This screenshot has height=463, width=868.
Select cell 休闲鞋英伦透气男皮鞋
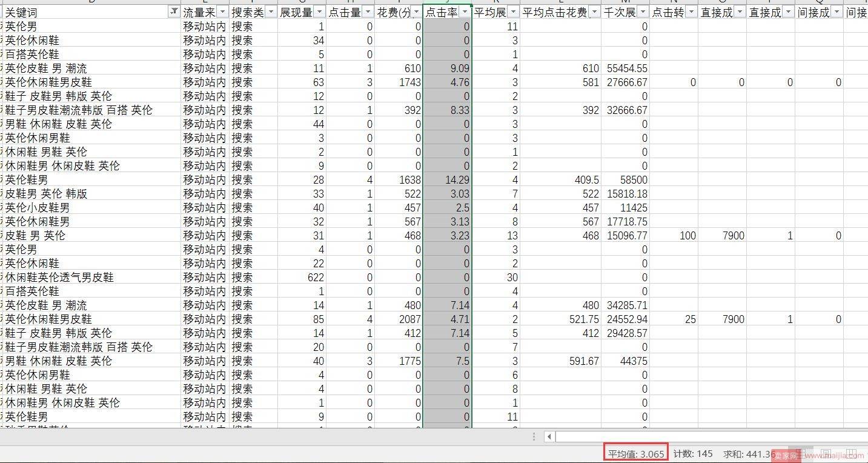pos(92,277)
